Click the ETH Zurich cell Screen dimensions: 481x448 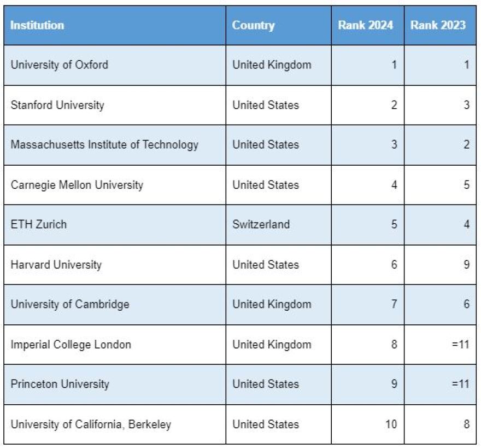38,224
